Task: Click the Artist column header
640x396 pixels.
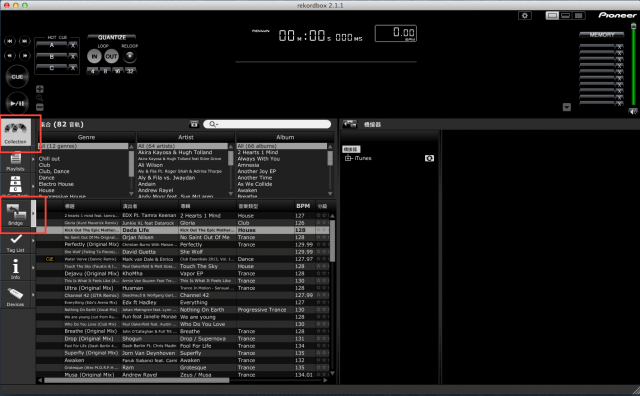Action: [x=186, y=137]
